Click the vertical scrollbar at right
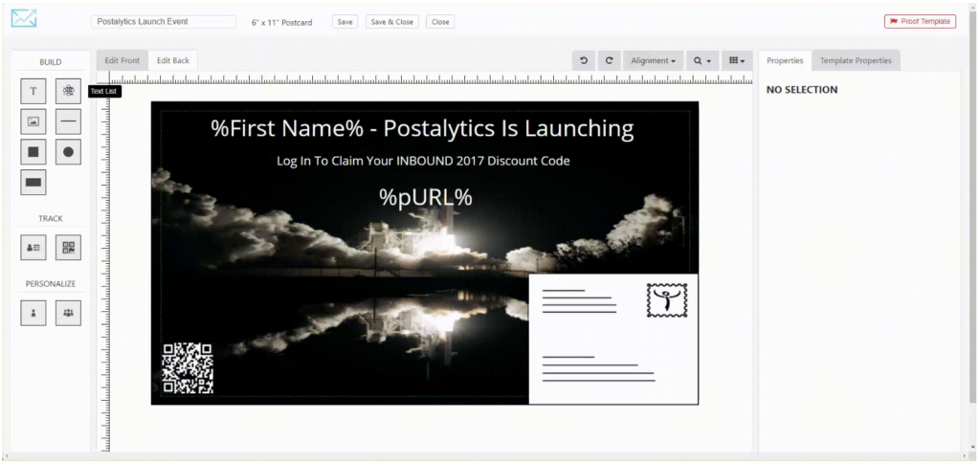Viewport: 980px width, 462px height. point(972,206)
